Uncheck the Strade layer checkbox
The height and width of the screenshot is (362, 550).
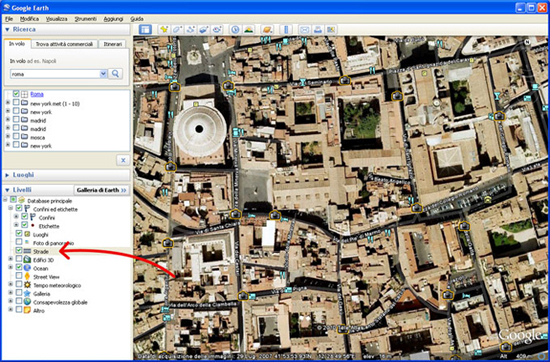pyautogui.click(x=19, y=250)
